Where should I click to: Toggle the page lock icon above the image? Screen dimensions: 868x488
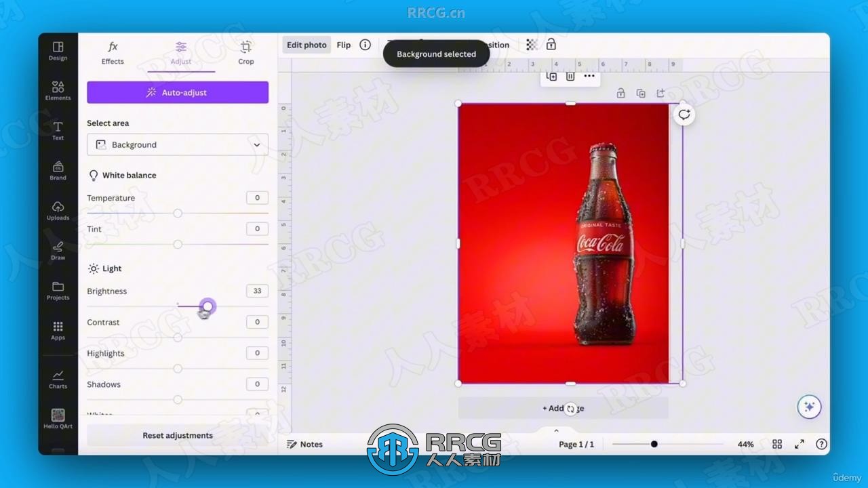click(620, 94)
